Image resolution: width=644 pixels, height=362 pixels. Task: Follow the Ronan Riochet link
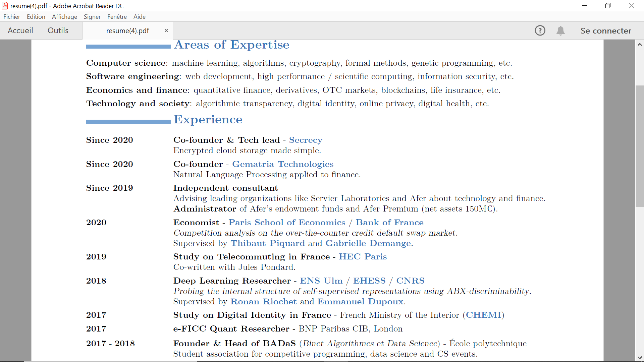pos(264,302)
